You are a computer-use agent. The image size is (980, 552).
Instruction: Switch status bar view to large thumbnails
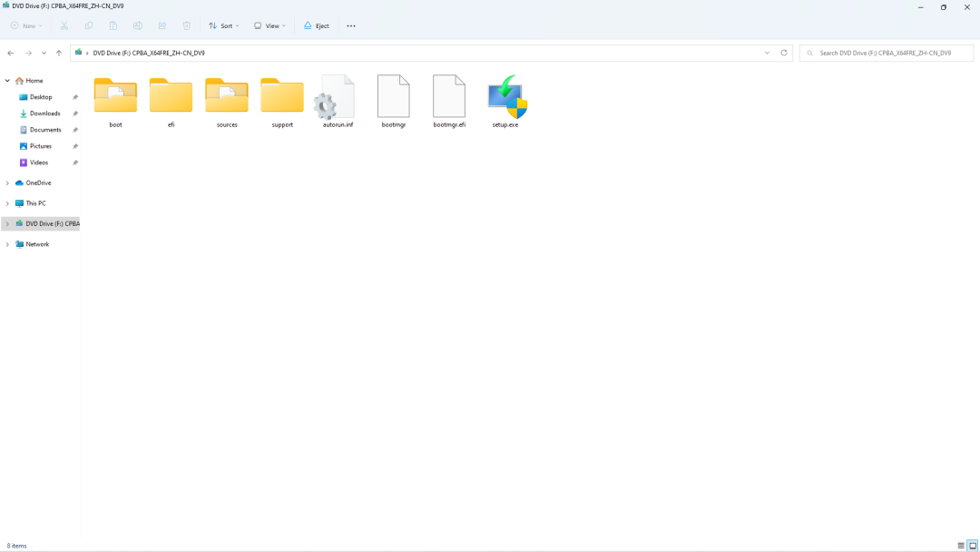coord(970,546)
